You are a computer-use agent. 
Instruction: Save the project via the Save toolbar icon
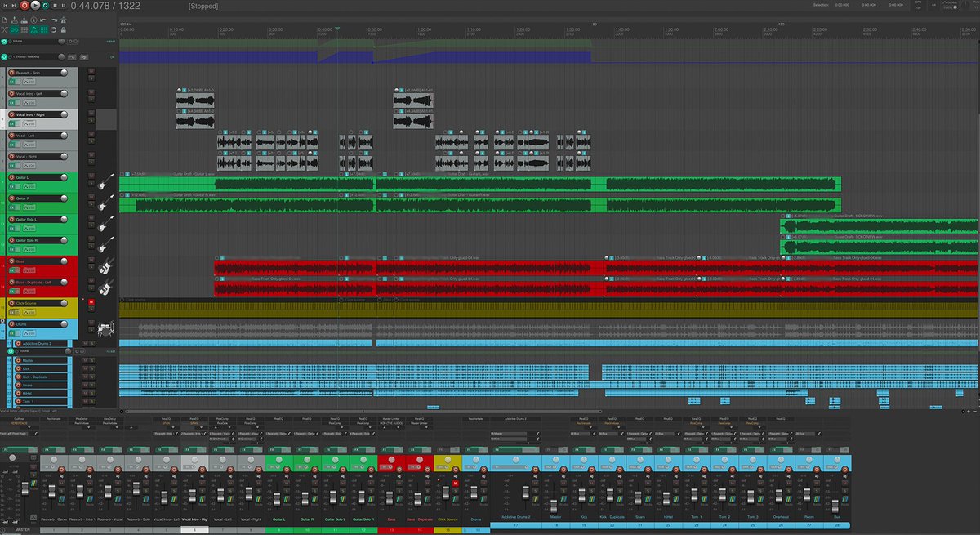(24, 20)
